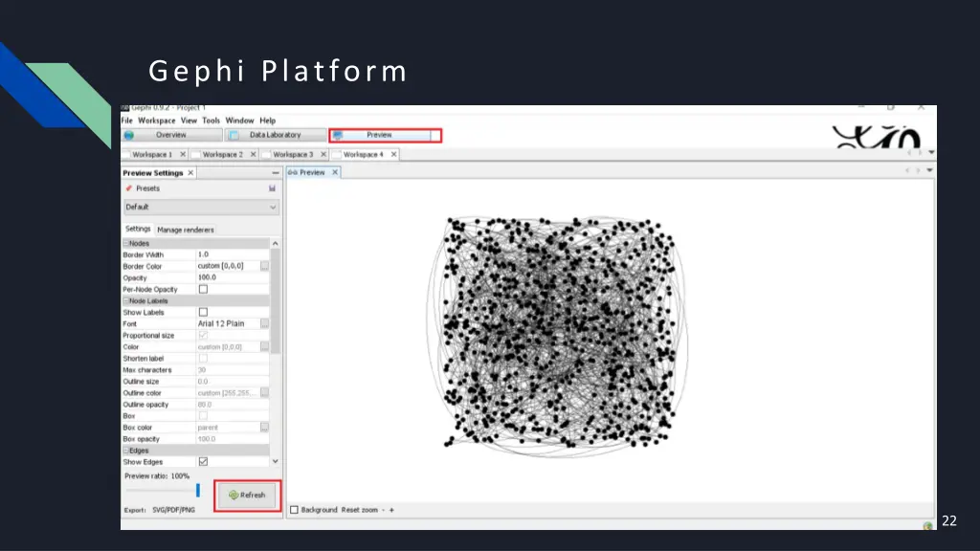Edit the Max characters value
The height and width of the screenshot is (551, 980).
click(233, 370)
